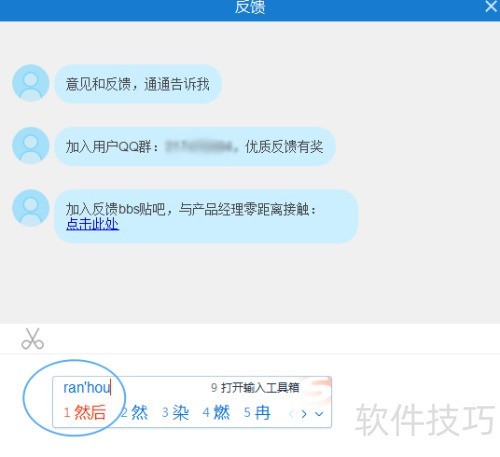The width and height of the screenshot is (500, 457).
Task: Click the avatar beside QQ群 message
Action: [31, 145]
